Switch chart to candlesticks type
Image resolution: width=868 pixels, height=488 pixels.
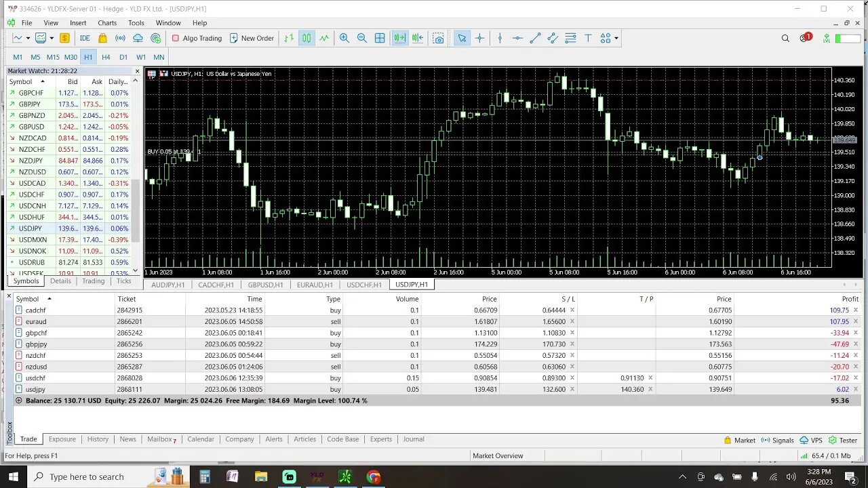[307, 38]
